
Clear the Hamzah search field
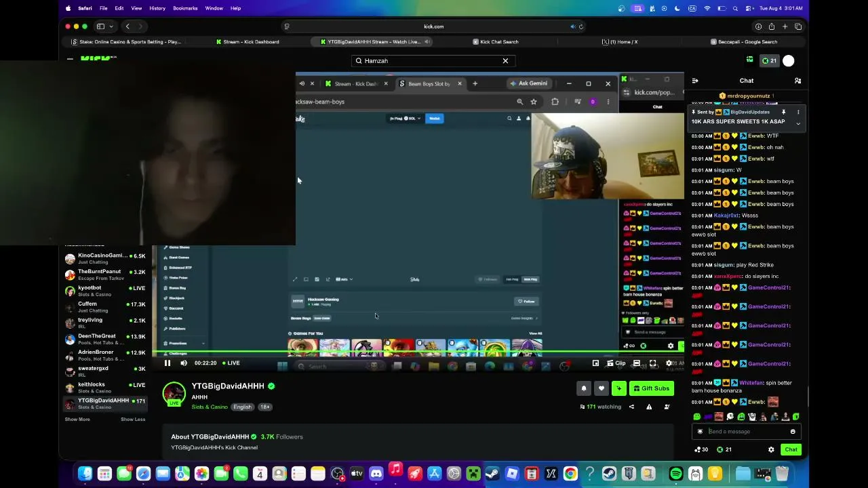pyautogui.click(x=505, y=61)
